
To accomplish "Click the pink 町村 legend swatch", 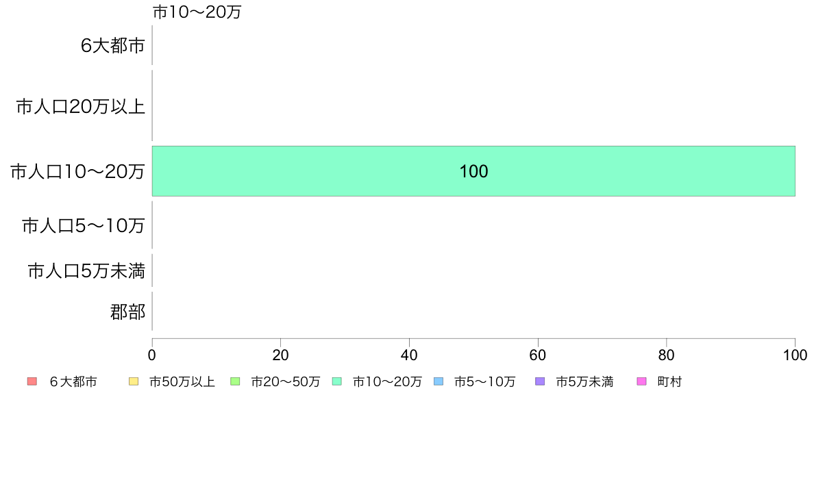I will (641, 381).
